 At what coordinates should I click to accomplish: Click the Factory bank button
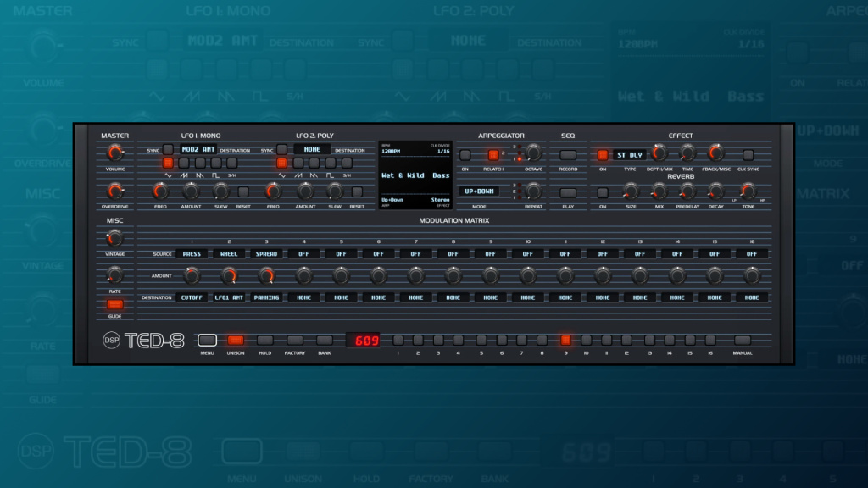pyautogui.click(x=295, y=340)
